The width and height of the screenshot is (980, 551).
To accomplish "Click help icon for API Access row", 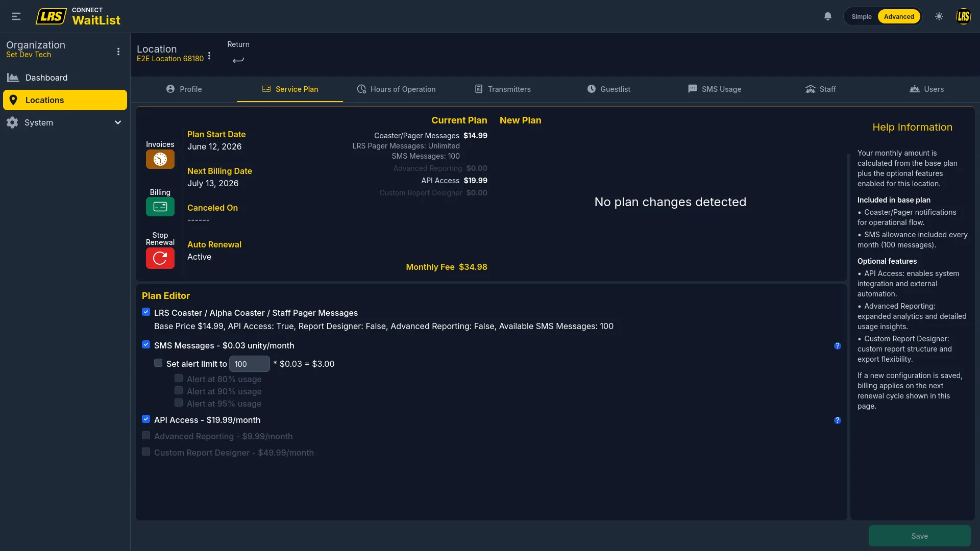I will 838,420.
